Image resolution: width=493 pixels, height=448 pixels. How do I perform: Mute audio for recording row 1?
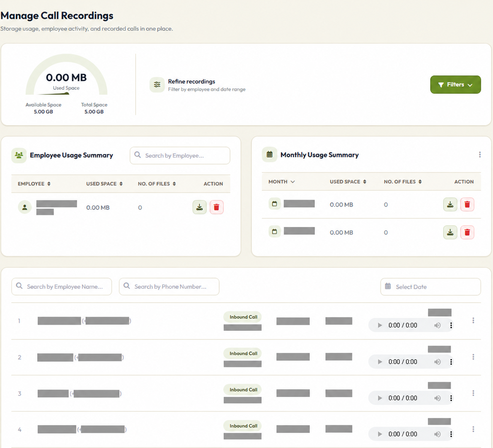(x=437, y=325)
